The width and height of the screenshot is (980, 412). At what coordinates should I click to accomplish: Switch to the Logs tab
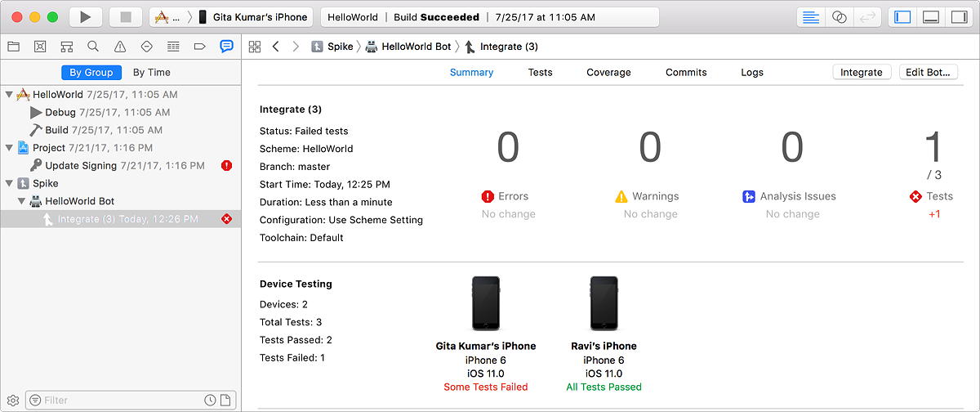[x=752, y=72]
